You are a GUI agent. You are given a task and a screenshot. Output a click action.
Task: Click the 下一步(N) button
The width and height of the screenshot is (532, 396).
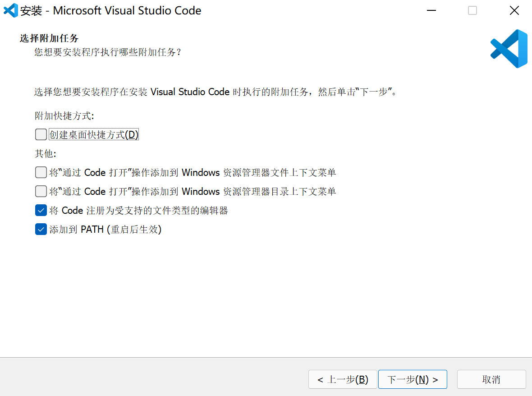coord(413,379)
